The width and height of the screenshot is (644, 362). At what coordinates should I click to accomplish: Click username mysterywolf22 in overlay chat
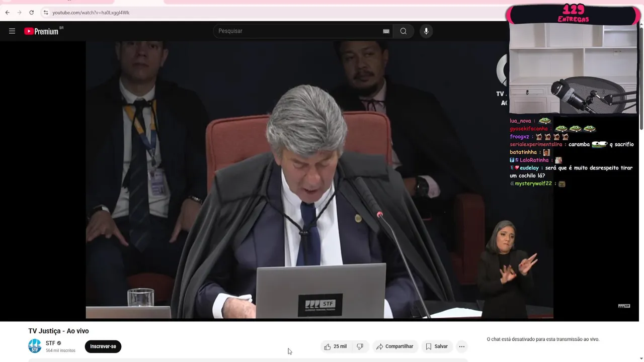tap(533, 184)
